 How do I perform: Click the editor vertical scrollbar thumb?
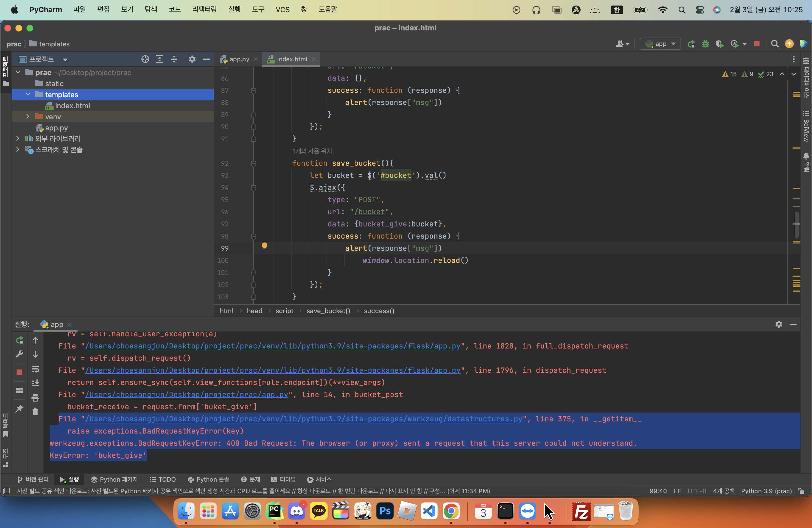tap(796, 225)
